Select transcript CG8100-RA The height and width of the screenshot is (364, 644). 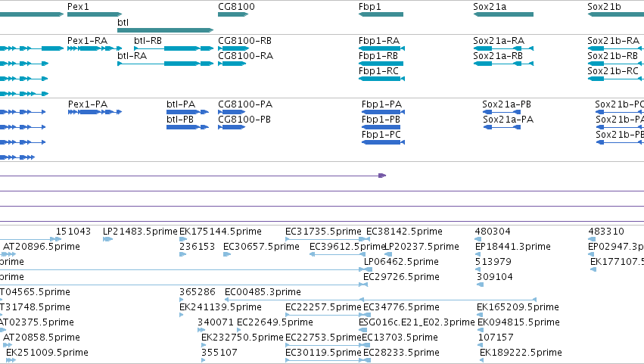pos(246,56)
